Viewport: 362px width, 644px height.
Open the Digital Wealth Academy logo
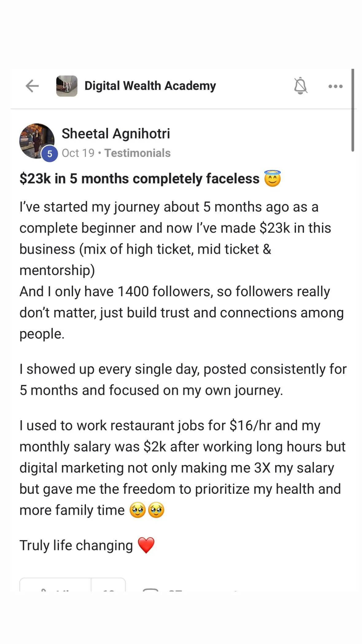point(67,86)
